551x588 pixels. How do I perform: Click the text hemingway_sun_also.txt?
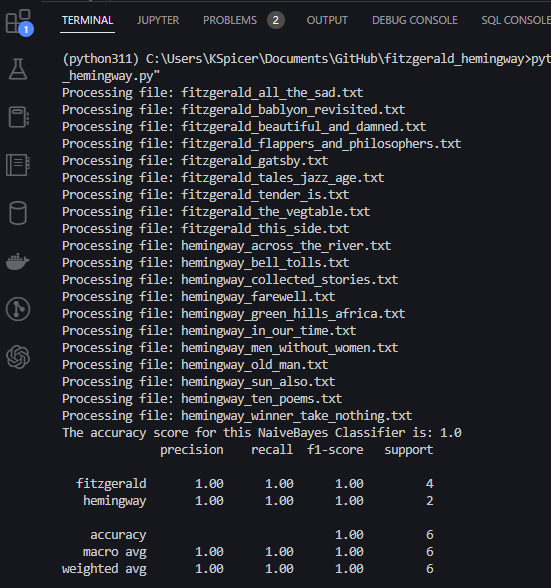click(x=258, y=382)
